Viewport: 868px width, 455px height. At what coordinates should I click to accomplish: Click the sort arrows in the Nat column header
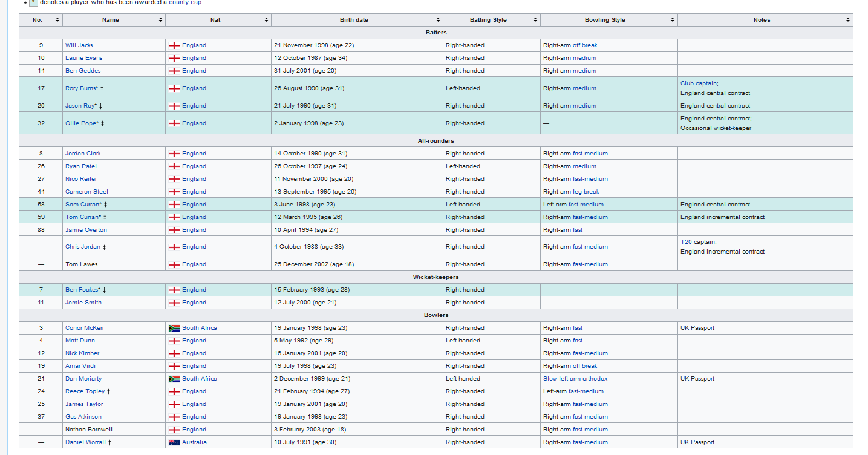[267, 20]
